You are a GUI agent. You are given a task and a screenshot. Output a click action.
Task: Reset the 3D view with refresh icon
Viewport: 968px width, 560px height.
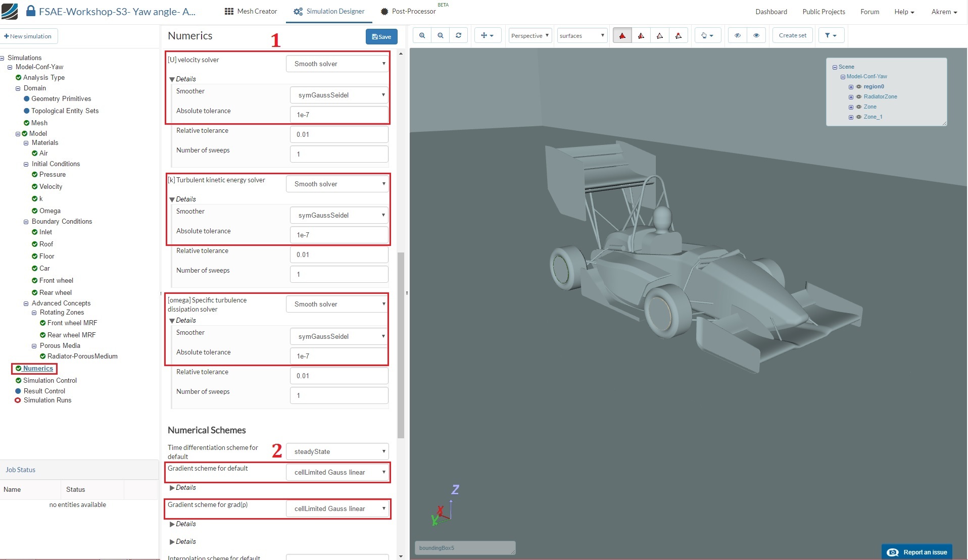[458, 35]
